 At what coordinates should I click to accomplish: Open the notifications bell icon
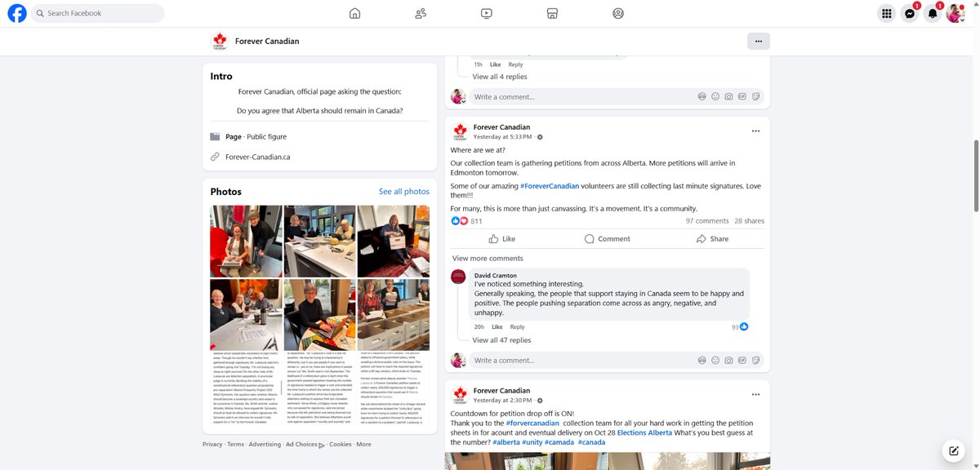[x=933, y=13]
